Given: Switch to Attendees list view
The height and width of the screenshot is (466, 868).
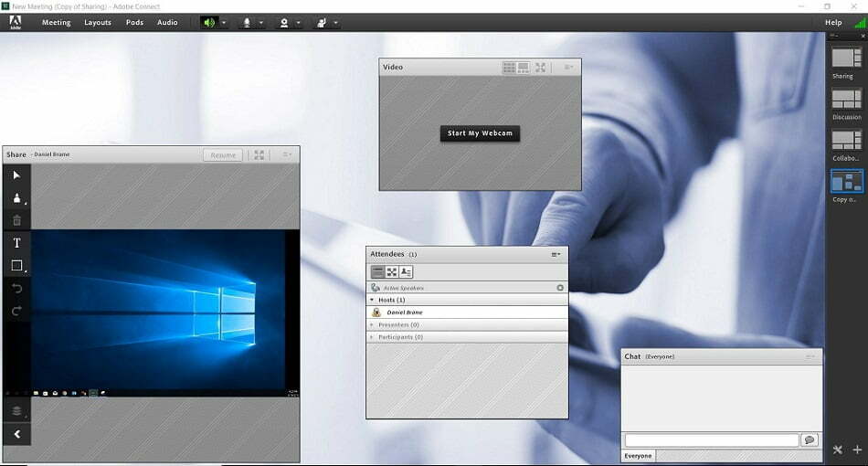Looking at the screenshot, I should pyautogui.click(x=377, y=271).
